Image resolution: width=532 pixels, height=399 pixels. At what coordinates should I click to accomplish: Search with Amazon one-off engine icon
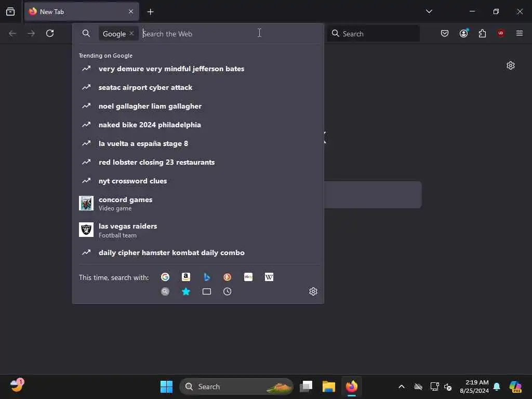coord(186,277)
